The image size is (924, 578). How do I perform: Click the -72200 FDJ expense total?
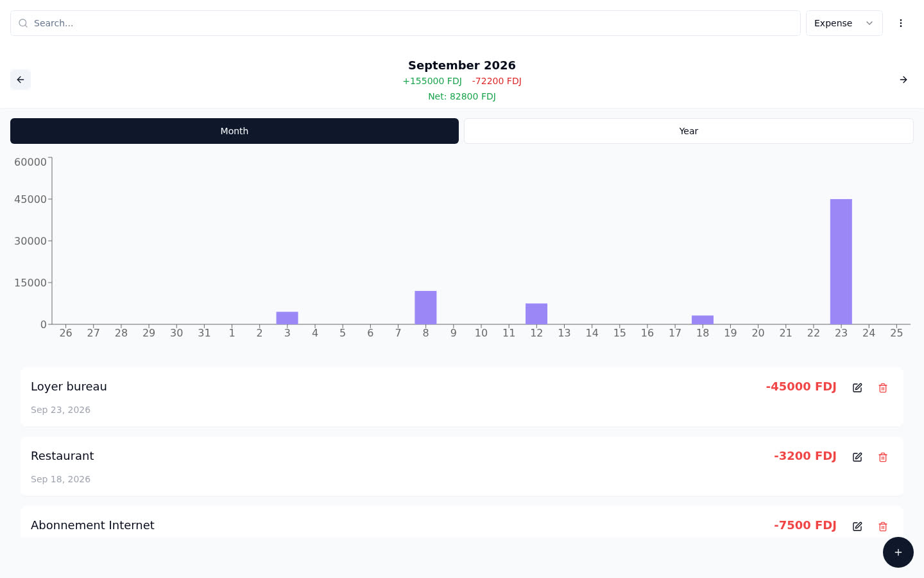pyautogui.click(x=497, y=81)
